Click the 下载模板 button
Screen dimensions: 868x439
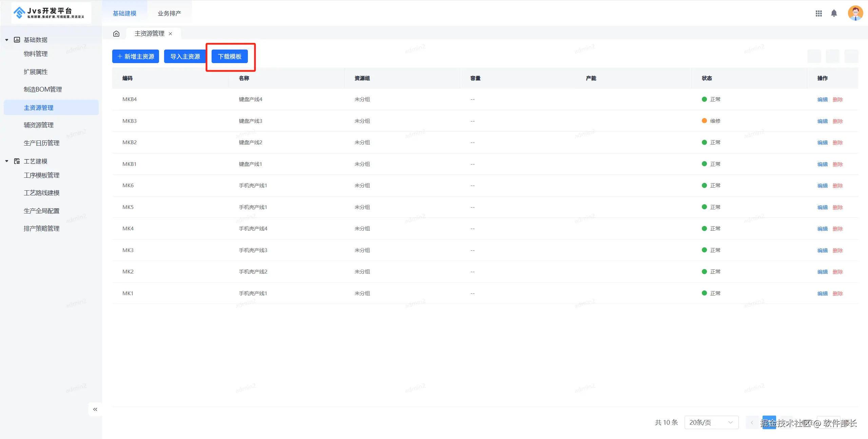(230, 56)
